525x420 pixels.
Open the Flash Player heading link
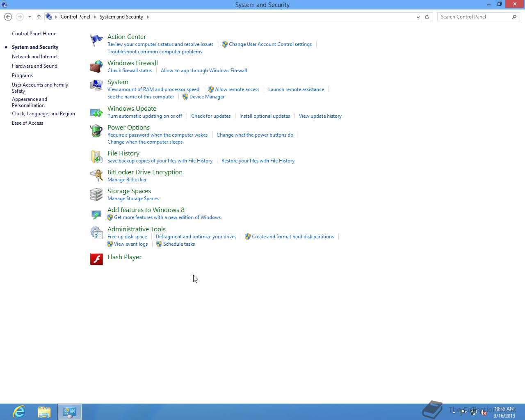pos(124,257)
